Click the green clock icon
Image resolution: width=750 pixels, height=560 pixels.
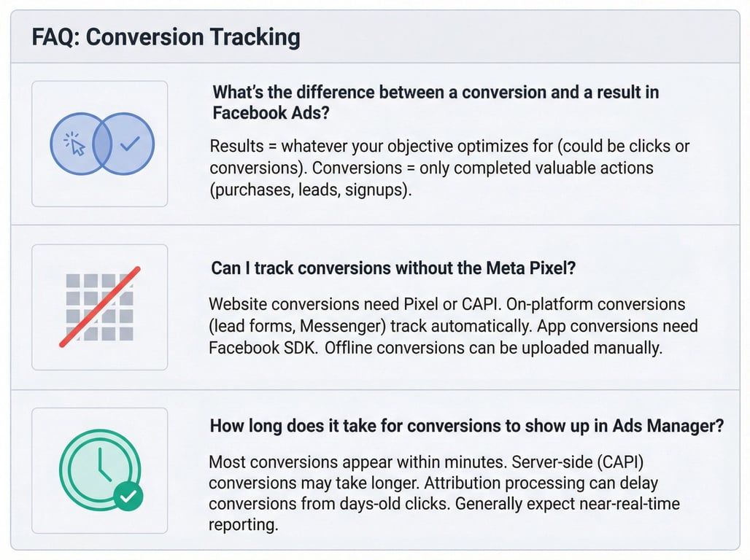pyautogui.click(x=101, y=470)
